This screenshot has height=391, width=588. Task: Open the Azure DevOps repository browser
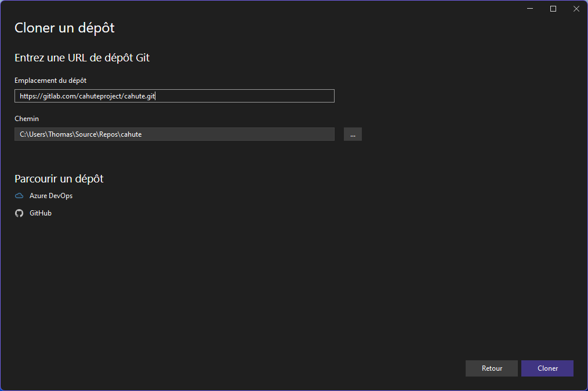click(x=51, y=196)
